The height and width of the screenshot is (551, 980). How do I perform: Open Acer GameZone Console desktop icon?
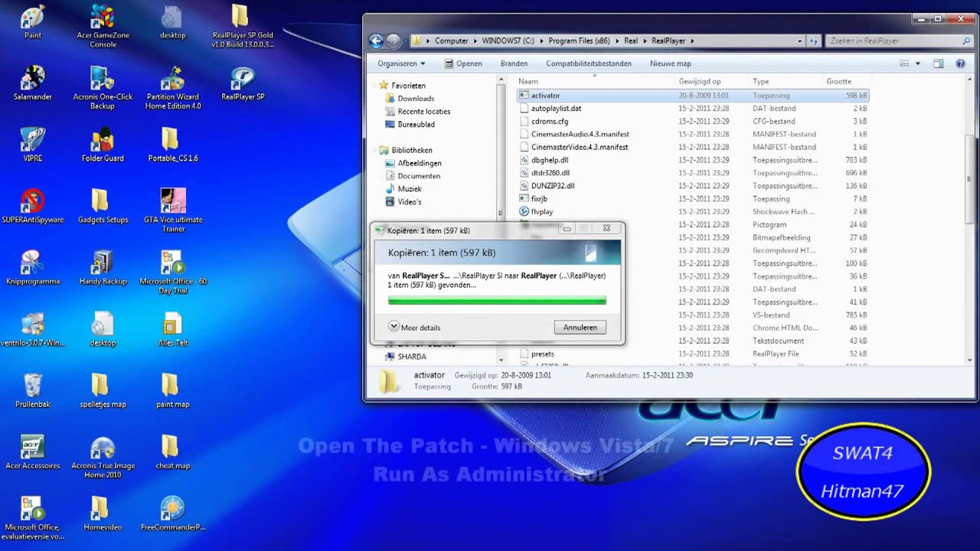tap(103, 26)
